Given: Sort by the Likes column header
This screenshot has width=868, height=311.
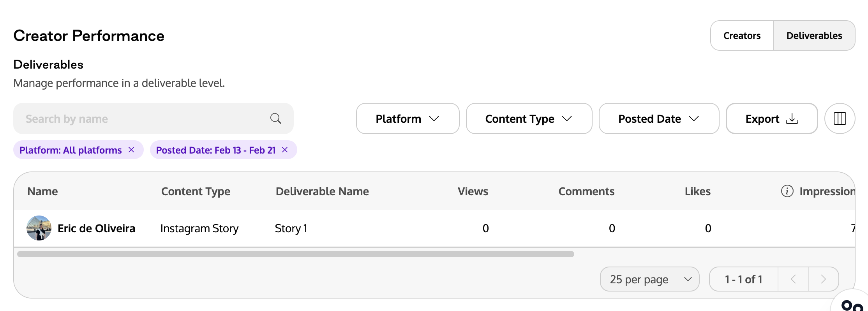Looking at the screenshot, I should pyautogui.click(x=697, y=191).
